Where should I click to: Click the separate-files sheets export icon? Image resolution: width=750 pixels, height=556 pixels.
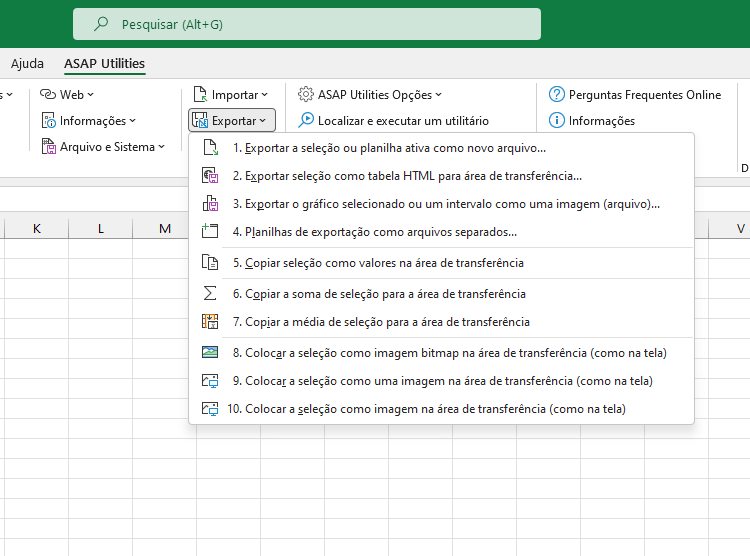tap(210, 232)
